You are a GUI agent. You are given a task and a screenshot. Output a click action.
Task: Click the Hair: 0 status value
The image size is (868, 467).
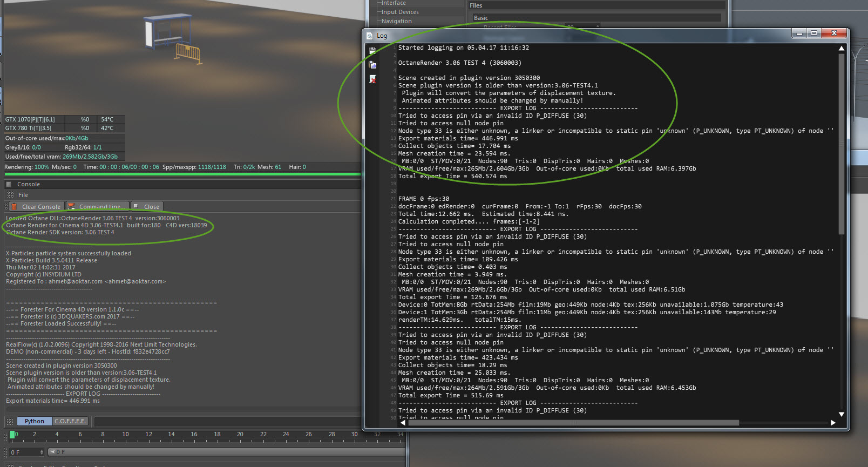tap(297, 167)
